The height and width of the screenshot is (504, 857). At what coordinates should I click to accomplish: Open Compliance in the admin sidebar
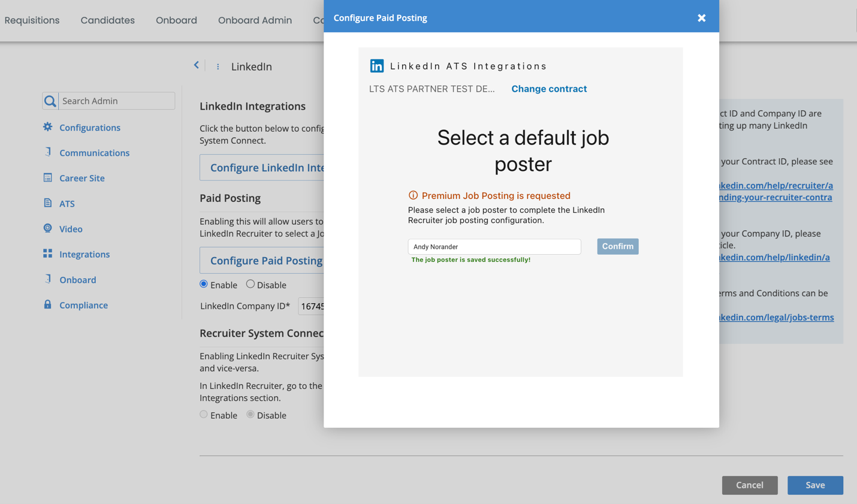(83, 305)
